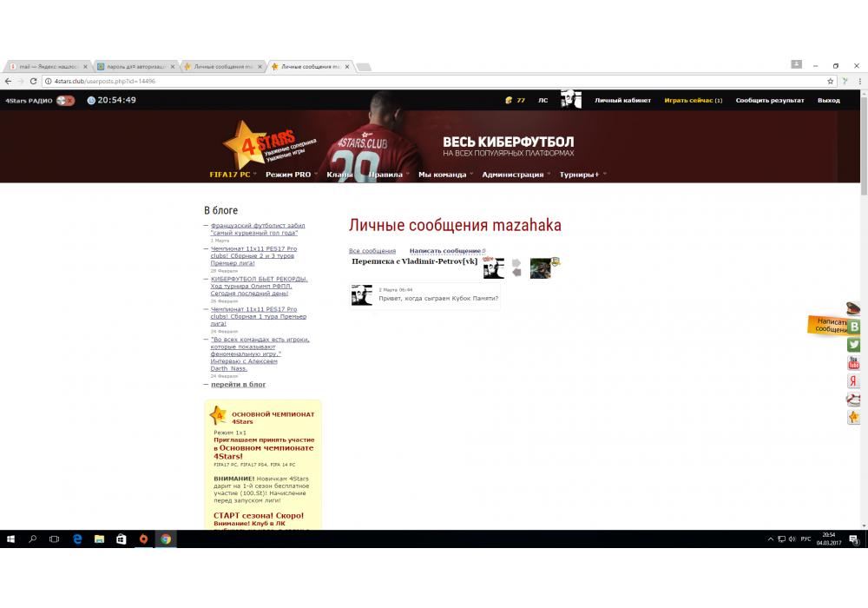Open the Twitter sidebar icon

(854, 345)
